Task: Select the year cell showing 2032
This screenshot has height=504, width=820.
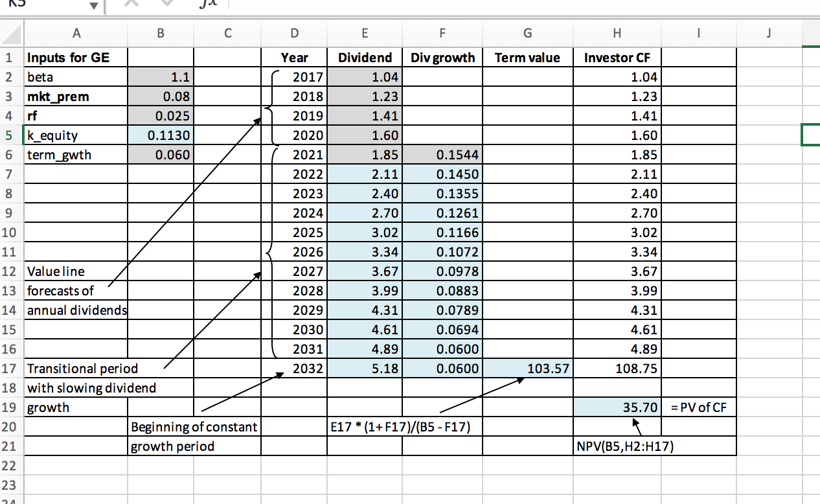Action: pos(295,368)
